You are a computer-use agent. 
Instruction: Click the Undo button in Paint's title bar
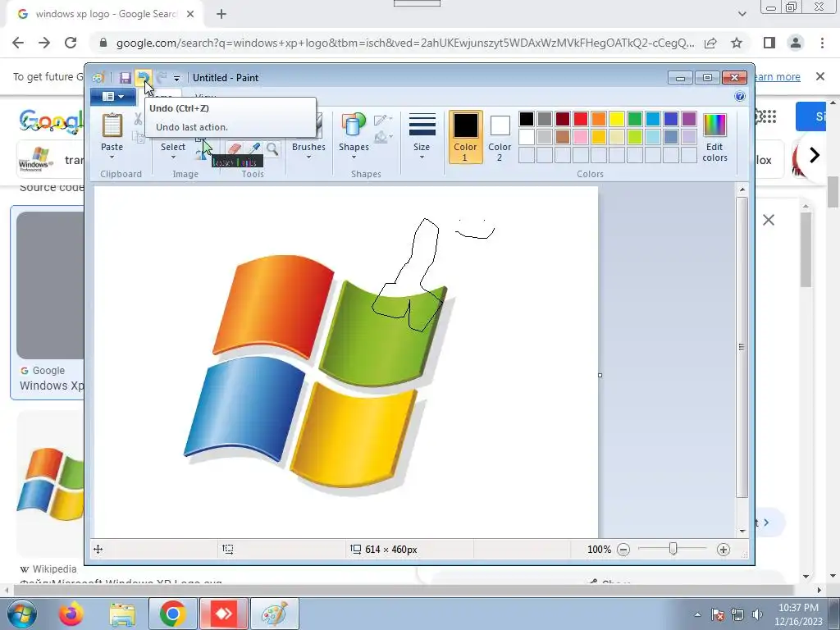click(x=143, y=78)
